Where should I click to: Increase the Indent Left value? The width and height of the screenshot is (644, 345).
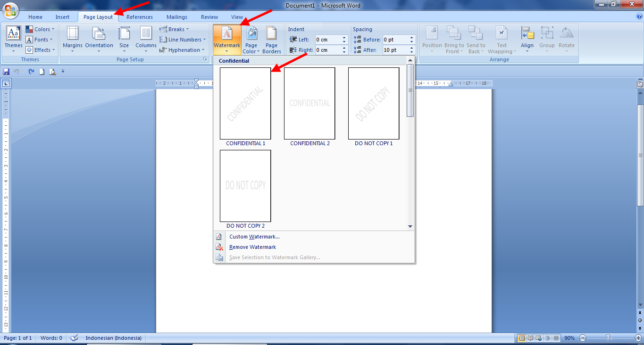(x=344, y=38)
